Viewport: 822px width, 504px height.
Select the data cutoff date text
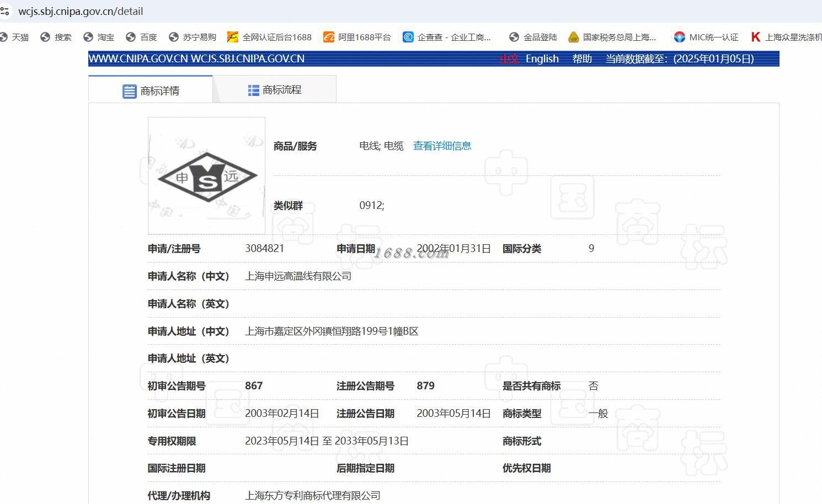pyautogui.click(x=680, y=58)
